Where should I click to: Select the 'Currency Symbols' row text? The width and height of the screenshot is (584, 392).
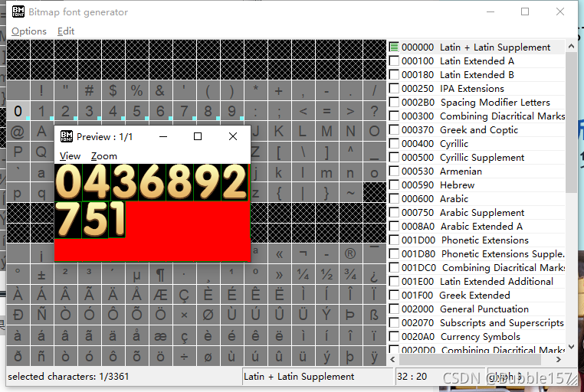pos(480,337)
